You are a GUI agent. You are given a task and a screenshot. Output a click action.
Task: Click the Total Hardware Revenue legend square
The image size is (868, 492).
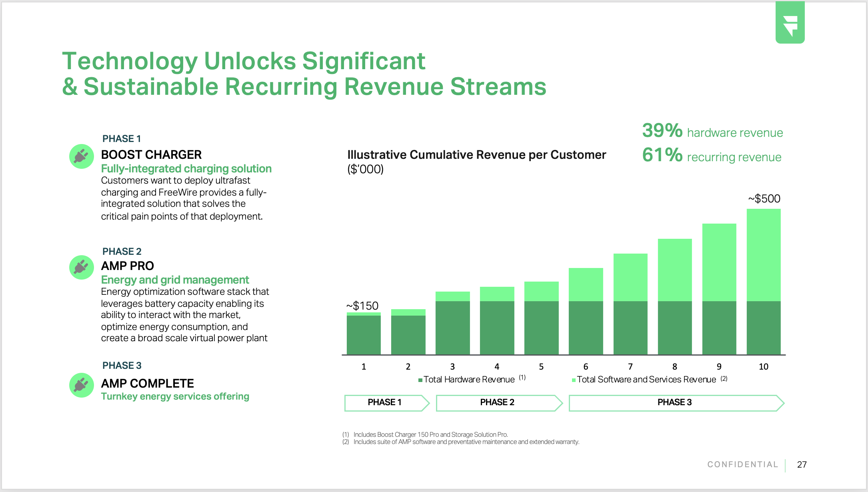point(420,380)
